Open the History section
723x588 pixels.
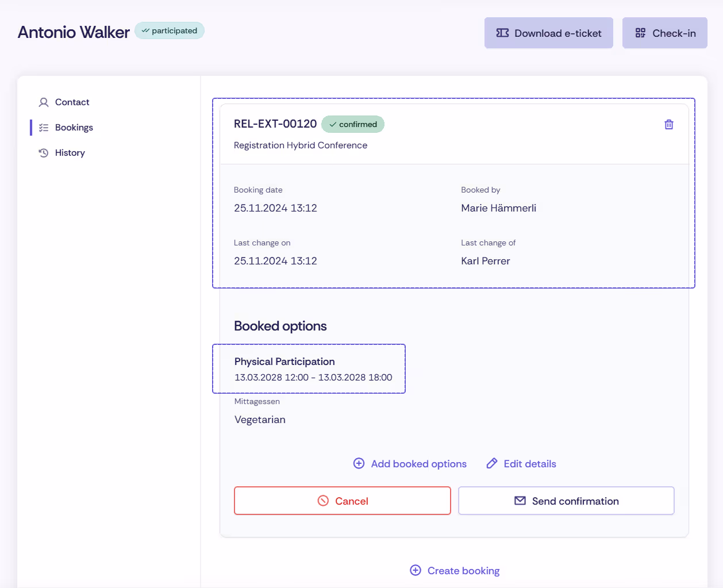point(70,152)
